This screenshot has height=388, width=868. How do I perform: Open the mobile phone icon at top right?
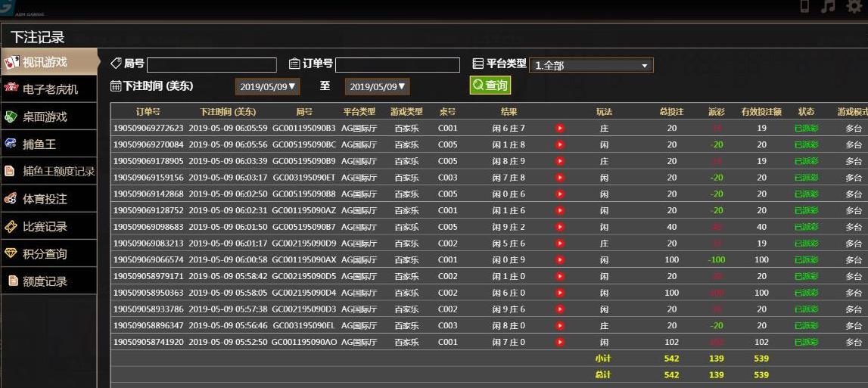click(806, 6)
